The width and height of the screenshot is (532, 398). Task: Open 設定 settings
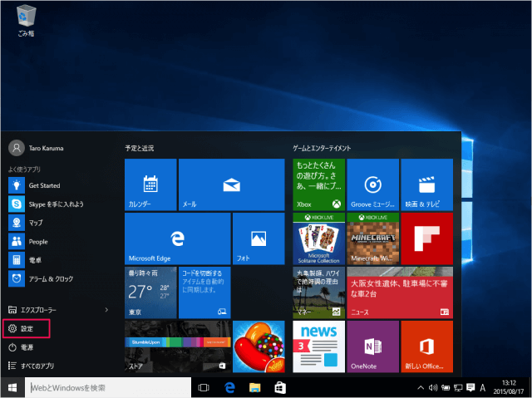coord(27,328)
